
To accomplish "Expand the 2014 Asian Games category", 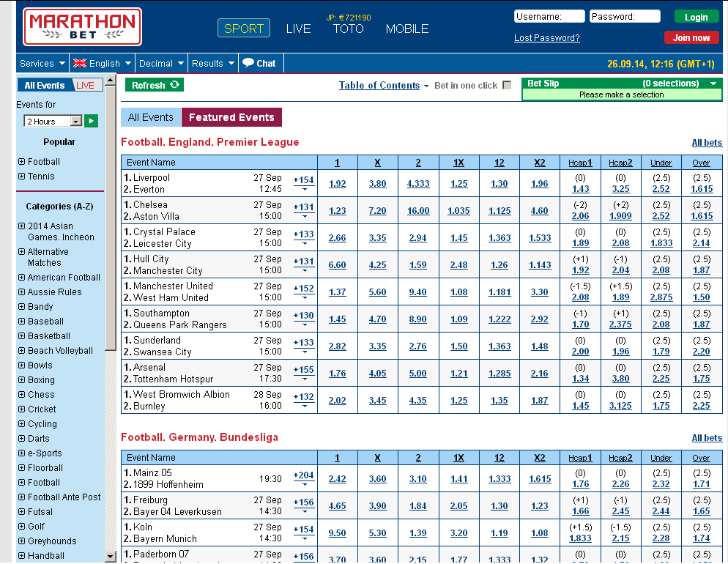I will coord(21,226).
